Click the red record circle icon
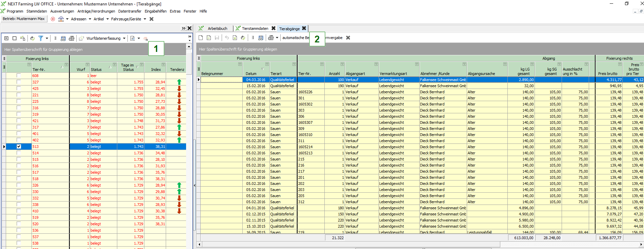 coord(53,19)
